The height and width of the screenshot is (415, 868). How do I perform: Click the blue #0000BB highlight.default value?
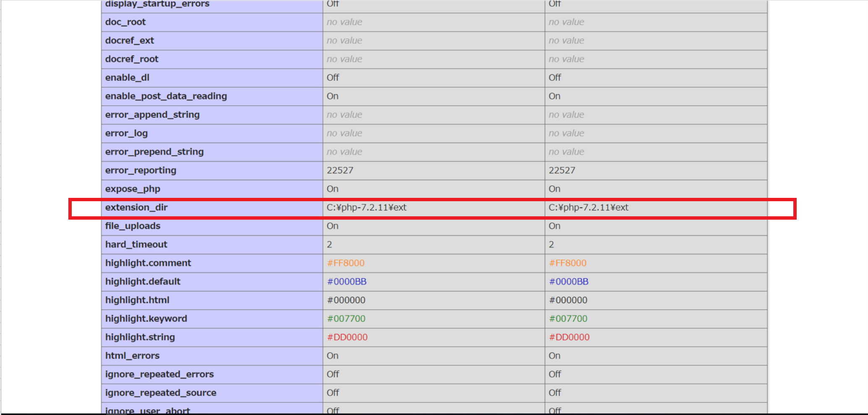(x=347, y=281)
